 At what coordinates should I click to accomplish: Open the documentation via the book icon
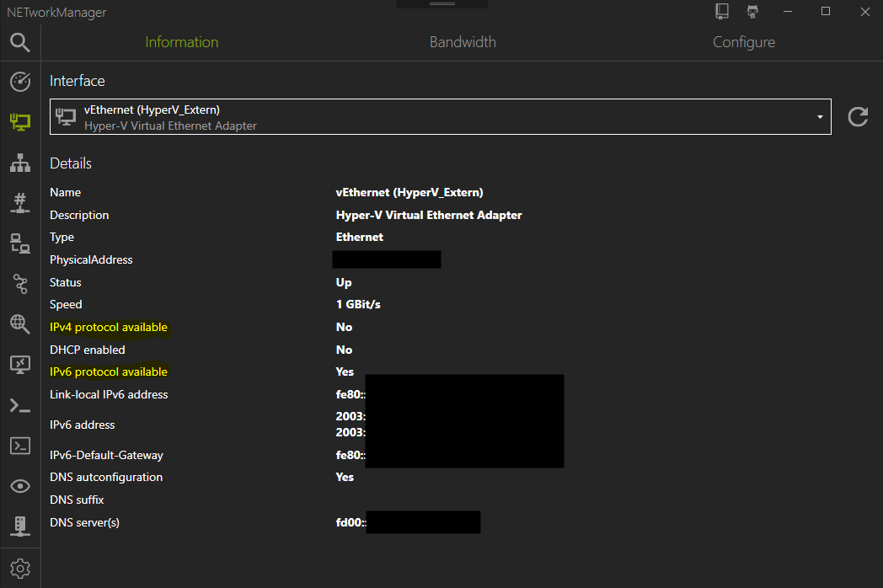click(720, 12)
